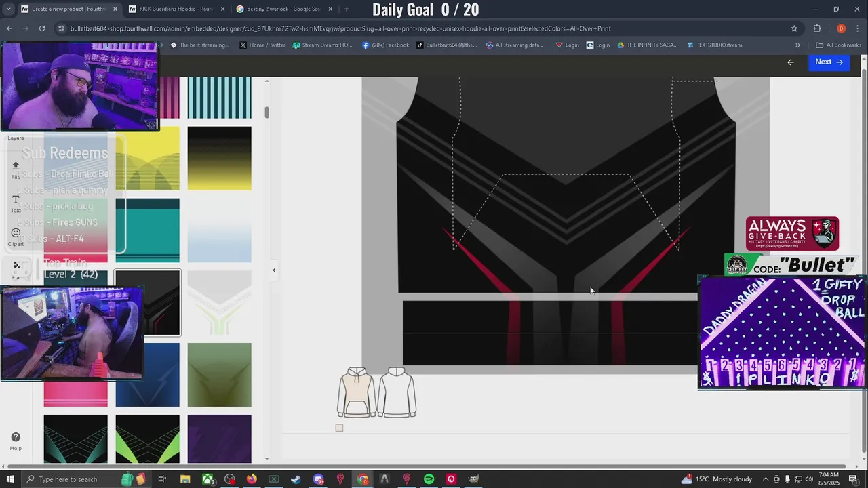Image resolution: width=868 pixels, height=488 pixels.
Task: Select the black teal perspective grid thumbnail
Action: [75, 439]
